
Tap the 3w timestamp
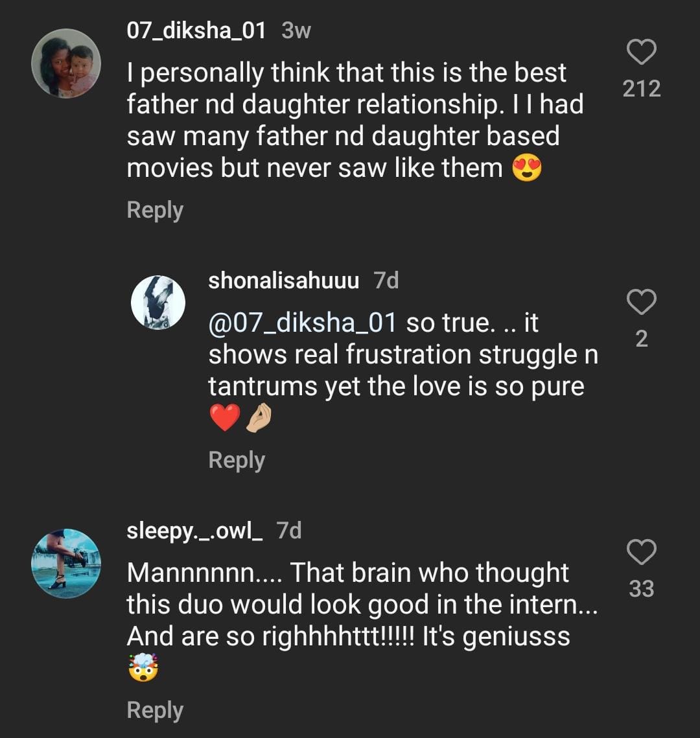point(296,30)
